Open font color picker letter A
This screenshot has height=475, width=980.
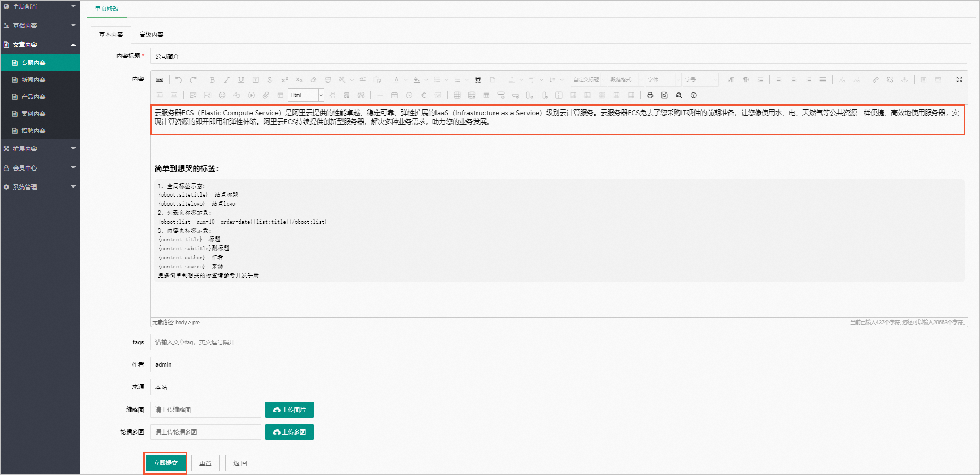[x=396, y=80]
